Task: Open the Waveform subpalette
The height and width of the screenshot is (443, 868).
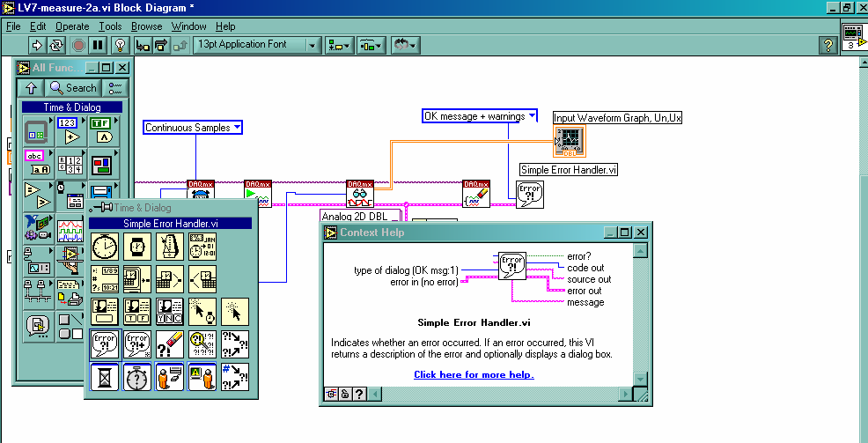Action: tap(70, 229)
